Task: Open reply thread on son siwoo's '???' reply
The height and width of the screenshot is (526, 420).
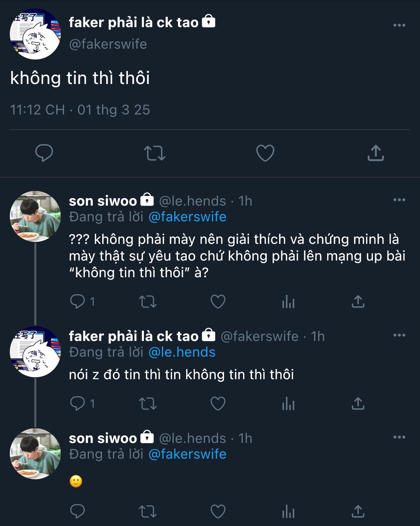Action: pyautogui.click(x=78, y=301)
